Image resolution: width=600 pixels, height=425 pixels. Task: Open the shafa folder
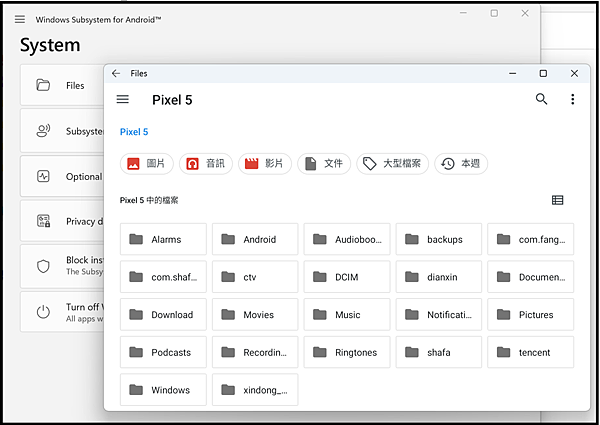tap(439, 352)
